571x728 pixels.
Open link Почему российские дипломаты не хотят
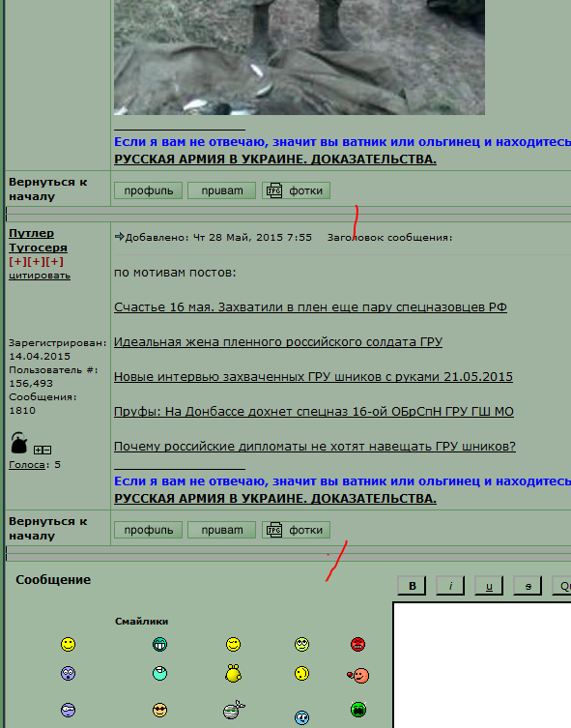pos(315,447)
